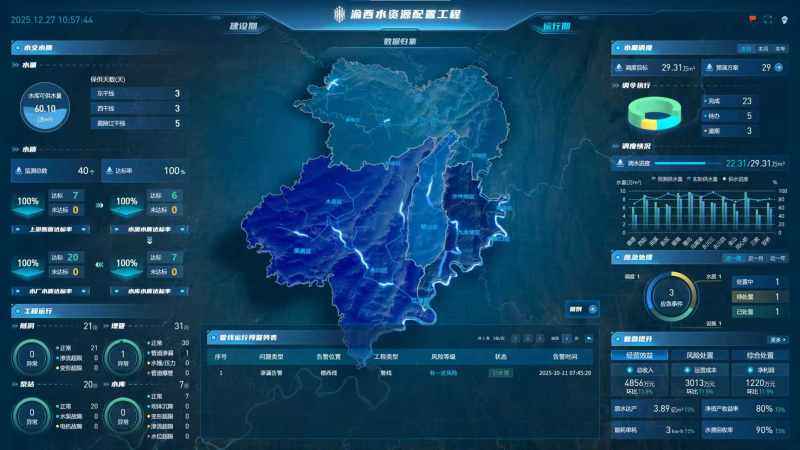Screen dimensions: 800x450
Task: Select the first period option in 水量调度
Action: [x=745, y=47]
